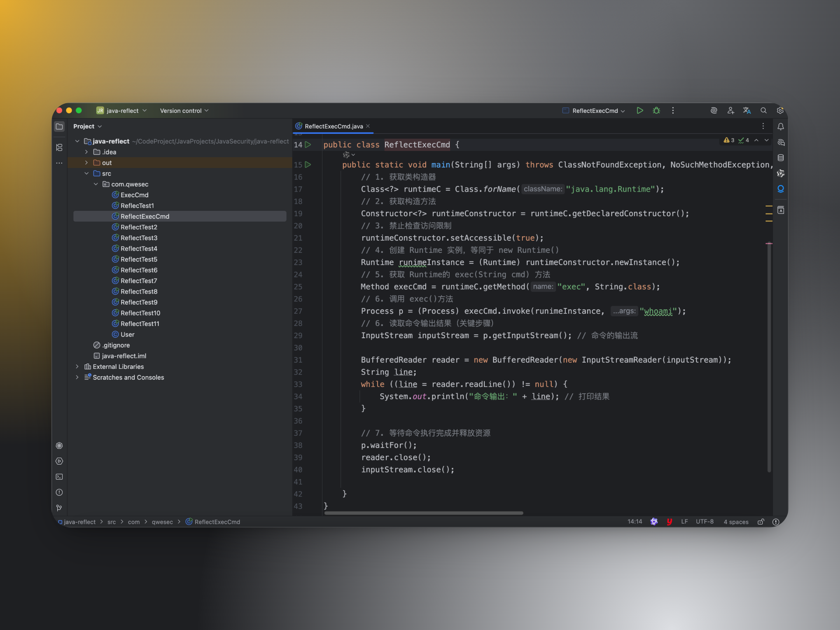The width and height of the screenshot is (840, 630).
Task: Expand External Libraries node
Action: [x=77, y=367]
